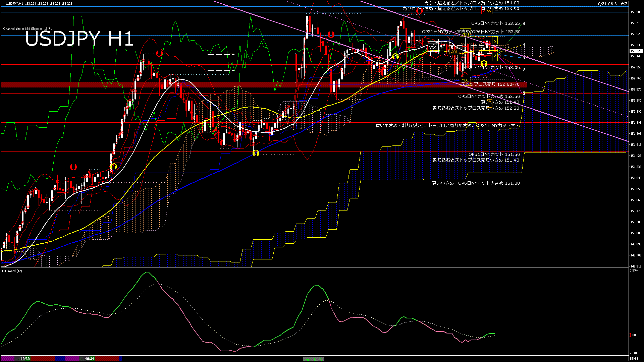Screen dimensions: 644x362
Task: Select the ストップロス売り 152.60-70 label
Action: point(490,84)
